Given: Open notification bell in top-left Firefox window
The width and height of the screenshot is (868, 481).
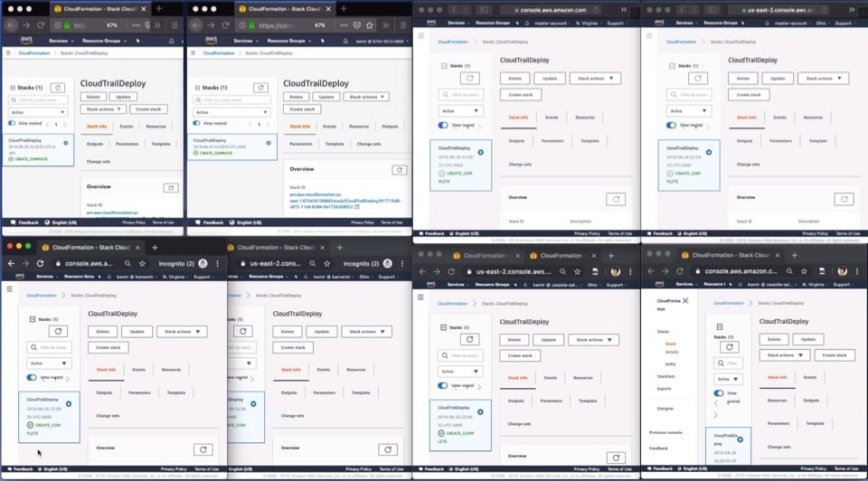Looking at the screenshot, I should pos(171,41).
